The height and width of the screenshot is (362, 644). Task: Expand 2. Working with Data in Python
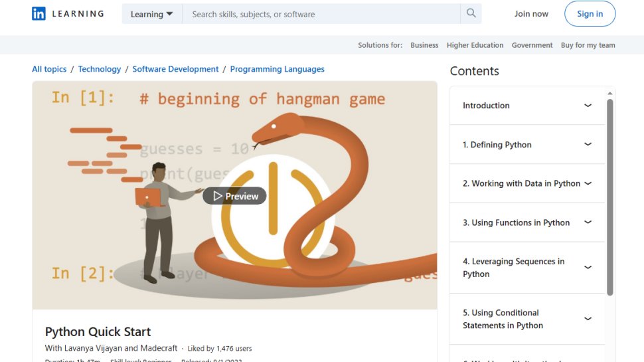coord(527,184)
